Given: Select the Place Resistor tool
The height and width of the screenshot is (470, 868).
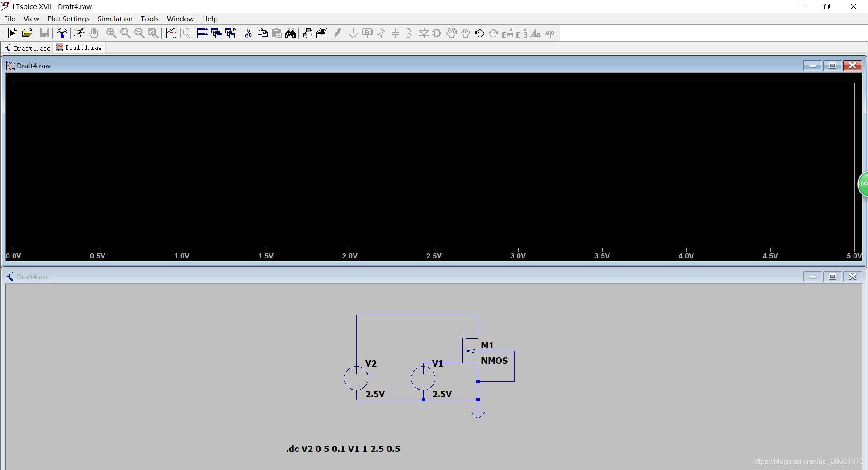Looking at the screenshot, I should 381,33.
